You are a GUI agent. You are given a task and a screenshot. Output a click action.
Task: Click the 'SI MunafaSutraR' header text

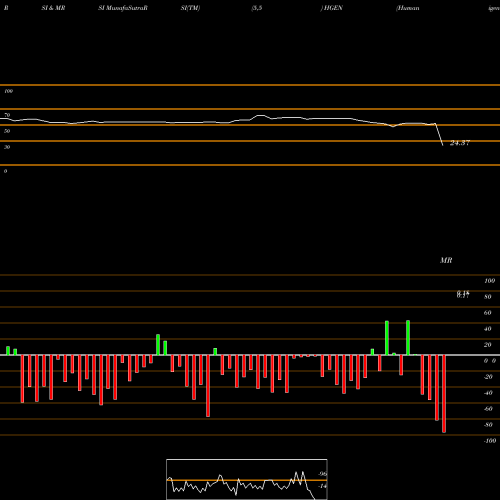click(x=123, y=8)
